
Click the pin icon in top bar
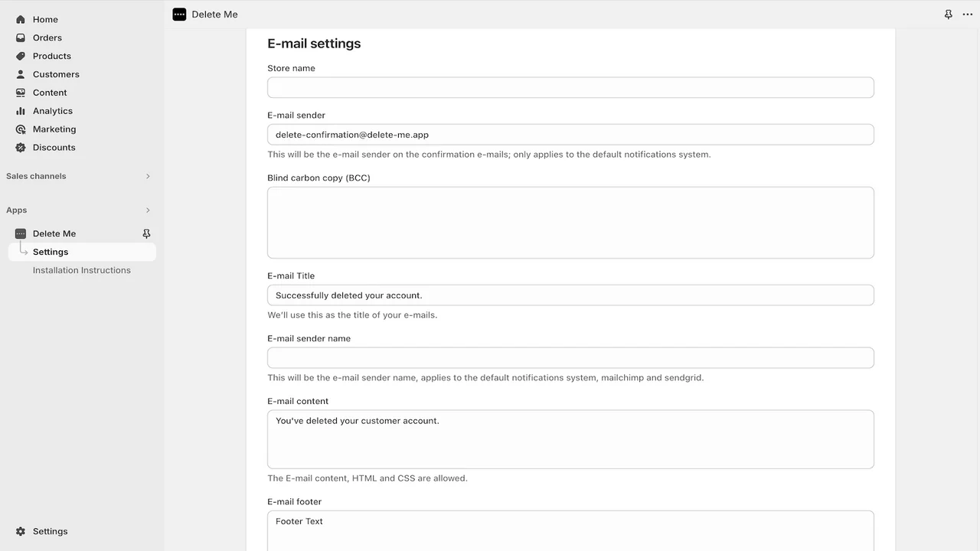click(x=948, y=14)
